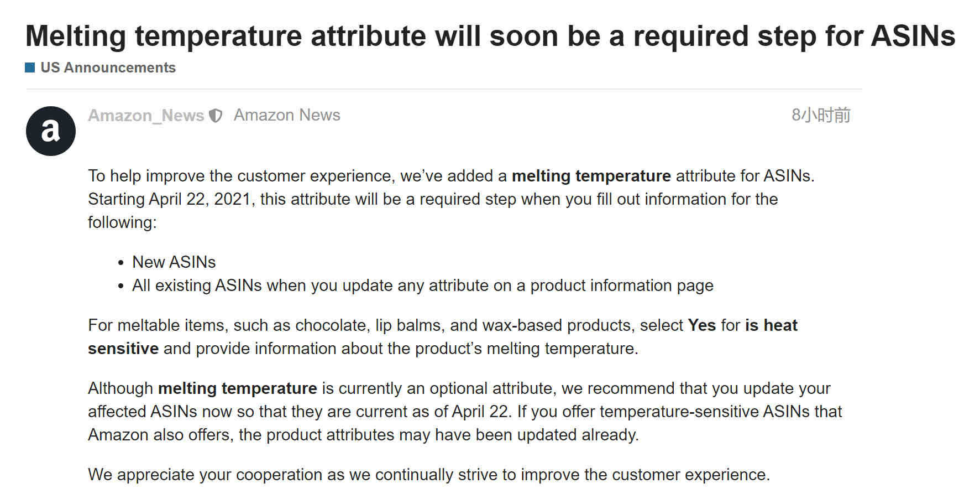Click the 8小时前 post timestamp

821,115
